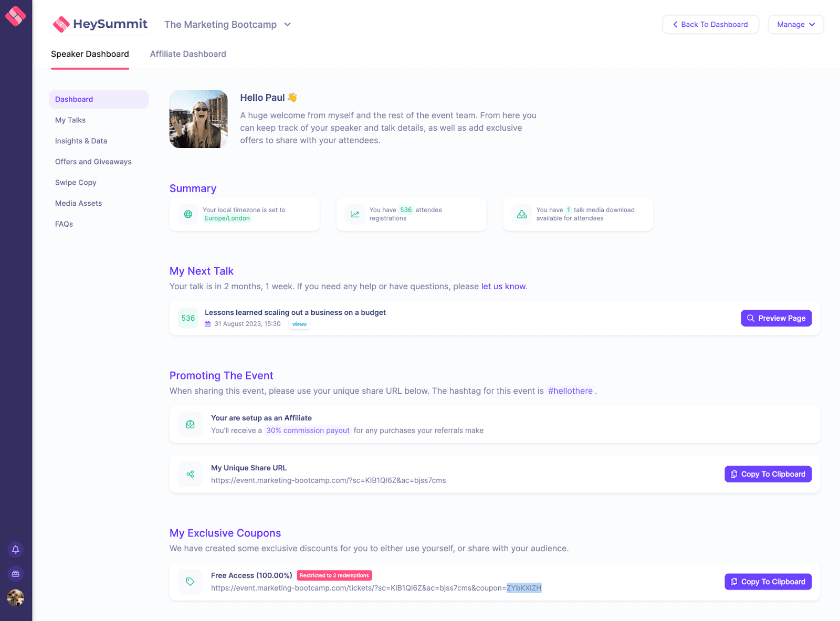Click Back To Dashboard button
This screenshot has width=840, height=621.
click(x=710, y=25)
